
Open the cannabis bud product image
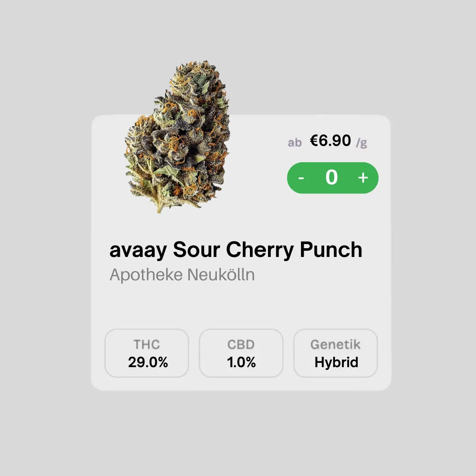tap(177, 137)
